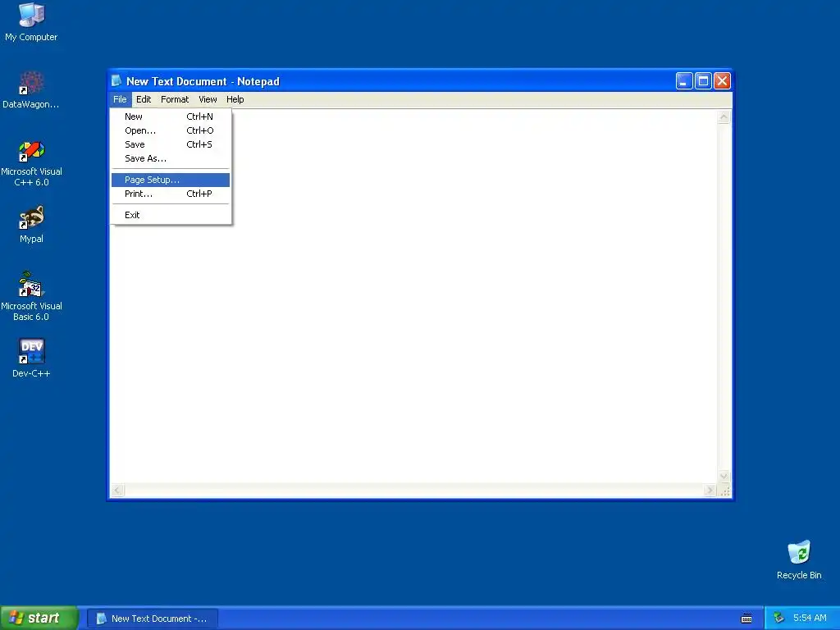
Task: Choose Save As... from the File menu
Action: [171, 158]
